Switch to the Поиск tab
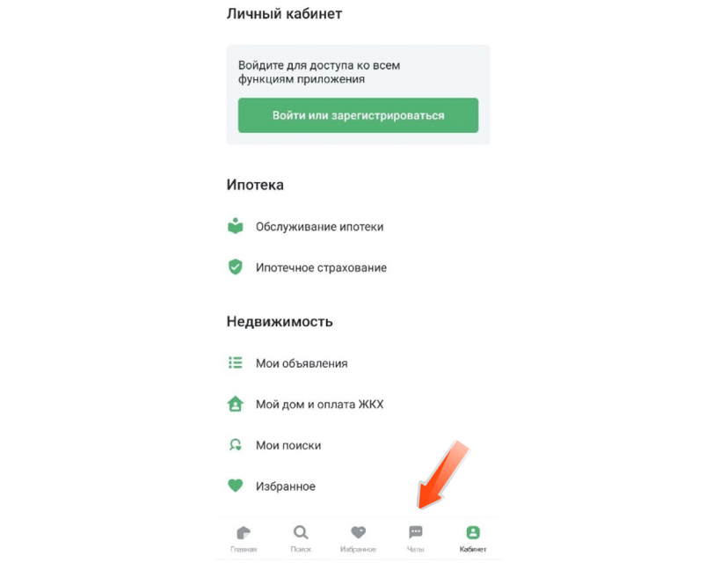The image size is (728, 563). tap(301, 539)
